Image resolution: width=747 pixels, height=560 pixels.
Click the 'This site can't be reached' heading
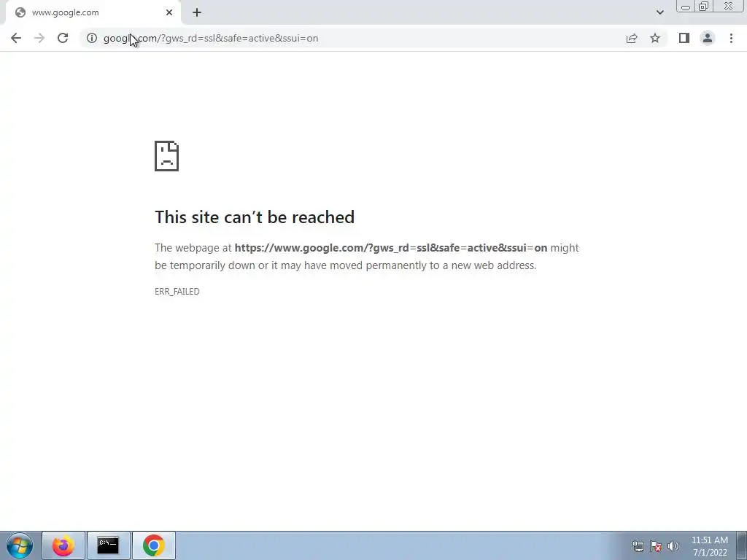pos(255,217)
